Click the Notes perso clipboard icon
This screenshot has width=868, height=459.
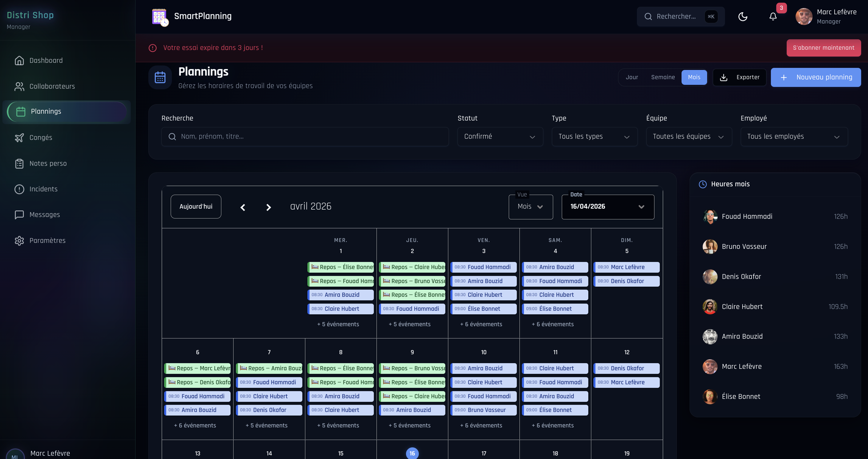(x=19, y=164)
